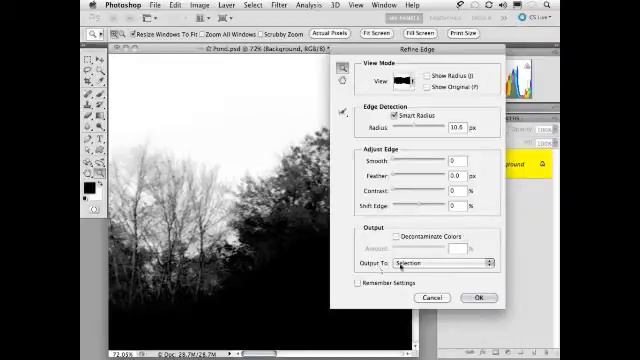This screenshot has width=640, height=360.
Task: Open the Output To dropdown
Action: click(444, 263)
